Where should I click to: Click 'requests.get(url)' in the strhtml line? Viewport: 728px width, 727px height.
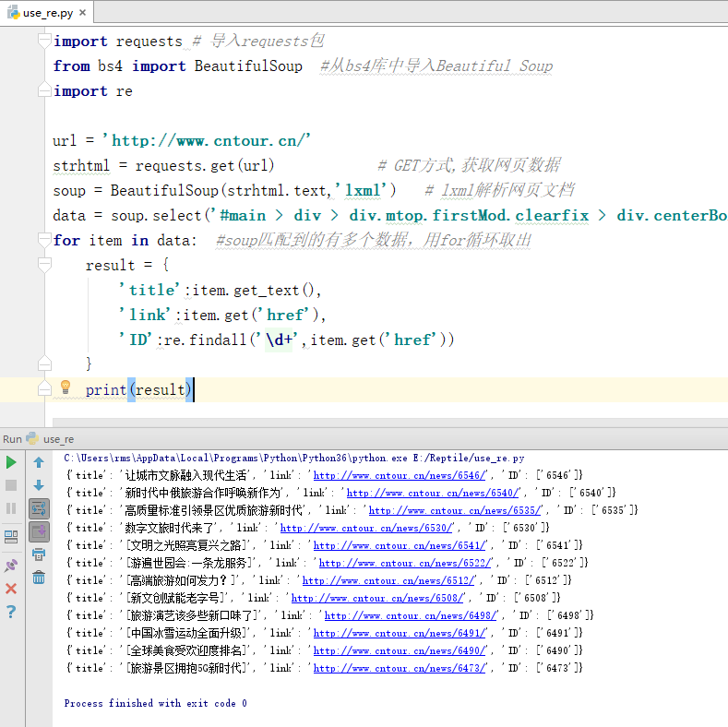[x=204, y=165]
